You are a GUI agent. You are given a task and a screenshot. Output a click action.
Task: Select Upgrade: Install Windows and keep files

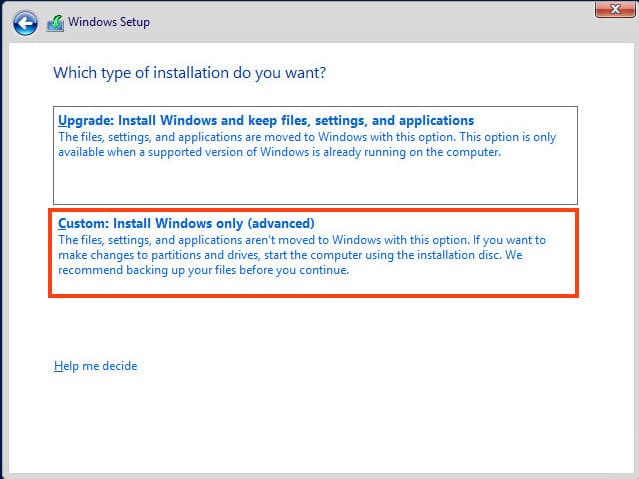[x=265, y=120]
